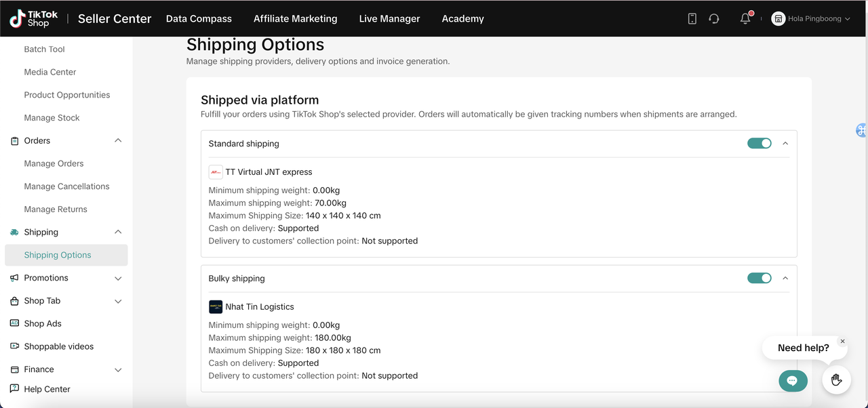Dismiss the Need help popup
This screenshot has width=868, height=408.
click(842, 342)
